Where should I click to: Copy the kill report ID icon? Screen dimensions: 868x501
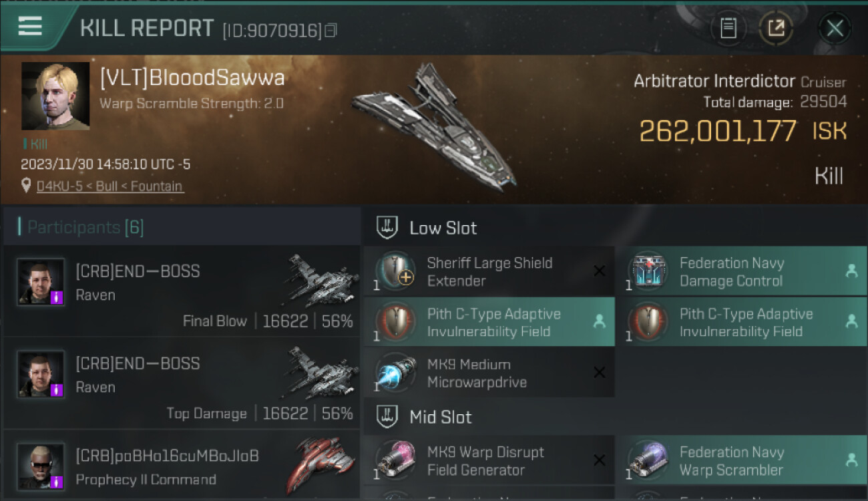[x=331, y=31]
